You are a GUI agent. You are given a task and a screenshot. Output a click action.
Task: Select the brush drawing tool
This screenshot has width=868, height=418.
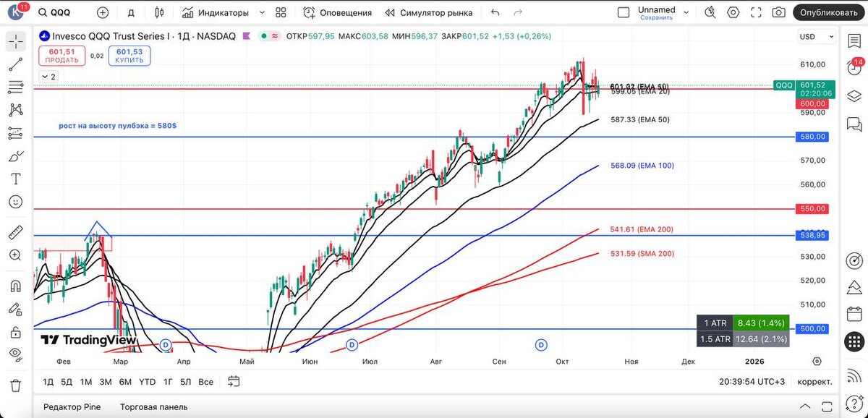[15, 156]
